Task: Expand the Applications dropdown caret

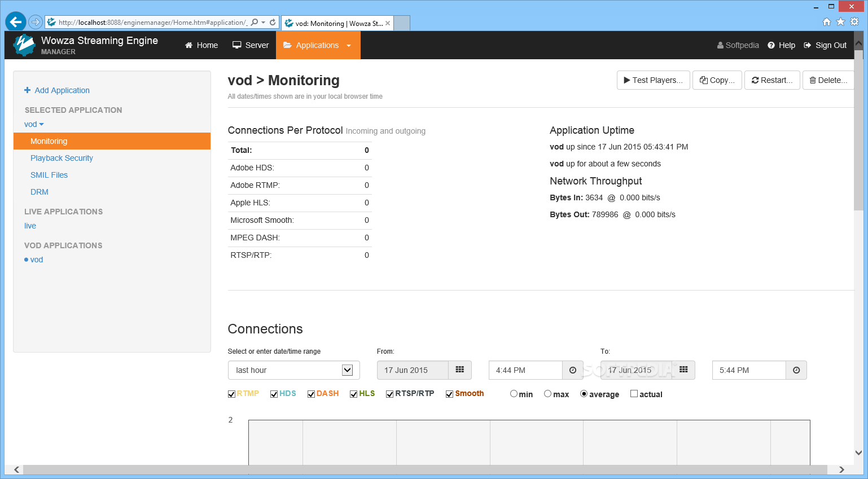Action: click(349, 46)
